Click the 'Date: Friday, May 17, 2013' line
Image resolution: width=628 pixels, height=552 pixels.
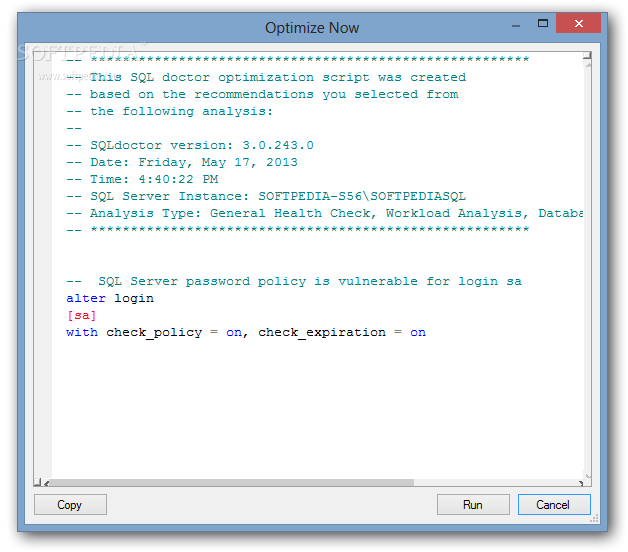point(182,162)
